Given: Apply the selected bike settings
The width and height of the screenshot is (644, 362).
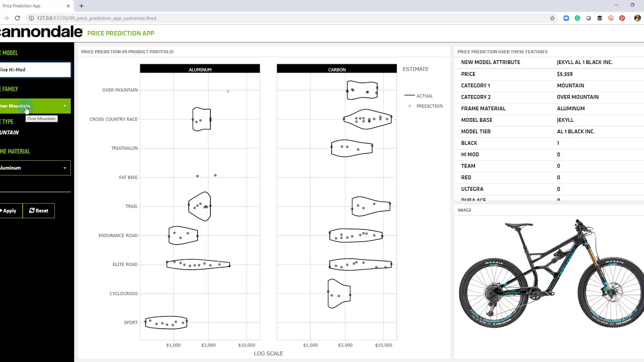Looking at the screenshot, I should click(x=10, y=211).
